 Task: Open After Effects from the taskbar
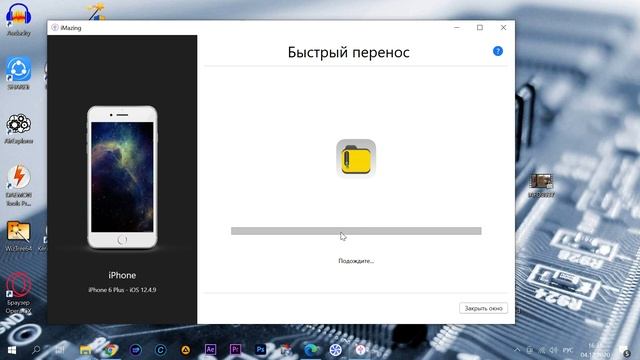click(210, 350)
